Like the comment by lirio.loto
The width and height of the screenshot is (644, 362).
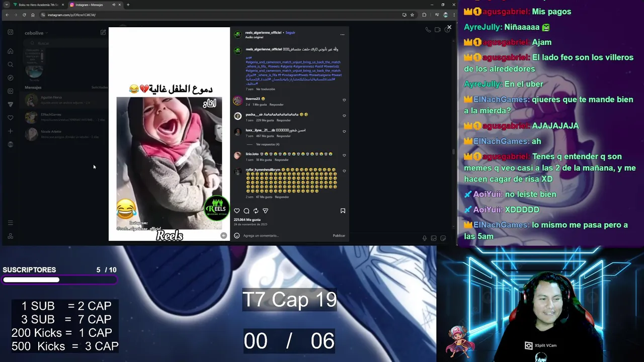(344, 155)
